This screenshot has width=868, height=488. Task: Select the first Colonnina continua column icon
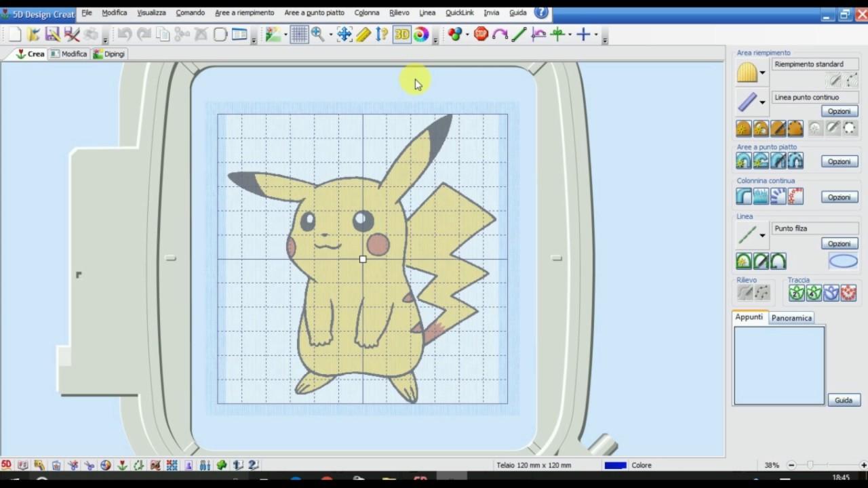click(744, 197)
